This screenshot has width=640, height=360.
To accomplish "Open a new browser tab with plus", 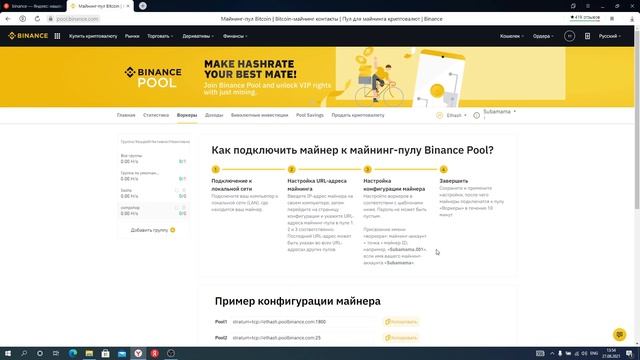I will [x=142, y=6].
